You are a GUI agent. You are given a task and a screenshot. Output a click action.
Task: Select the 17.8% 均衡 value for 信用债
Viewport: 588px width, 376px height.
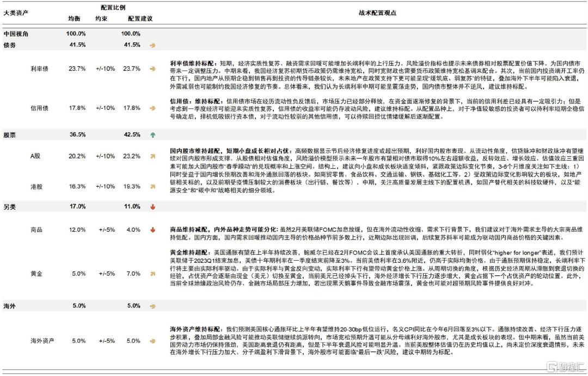77,108
